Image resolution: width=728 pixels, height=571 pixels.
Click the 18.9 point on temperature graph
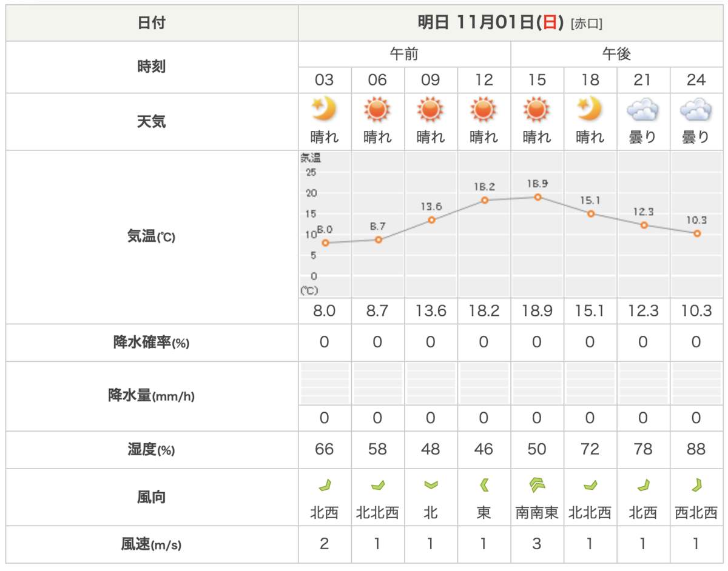[x=538, y=197]
